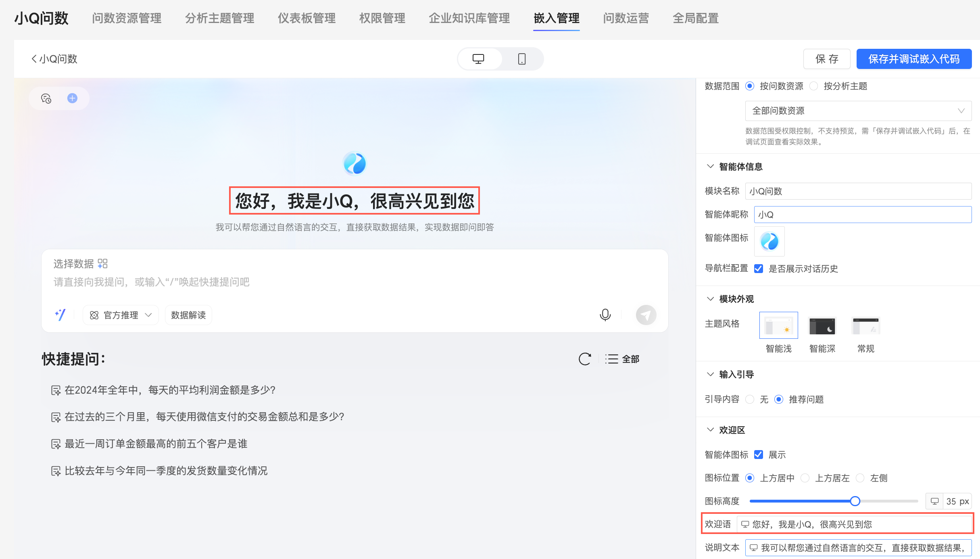Click the monitor icon in welcome text field
This screenshot has width=980, height=559.
point(745,524)
